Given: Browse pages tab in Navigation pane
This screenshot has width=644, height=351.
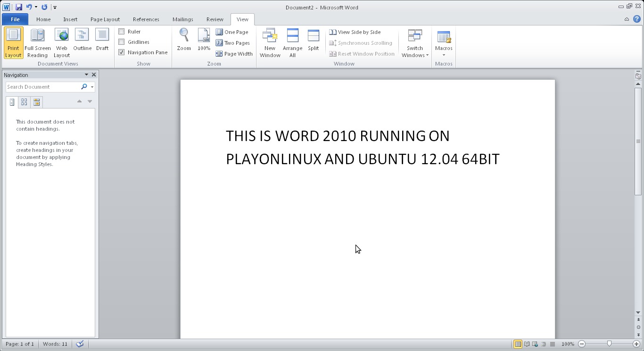Looking at the screenshot, I should point(24,101).
